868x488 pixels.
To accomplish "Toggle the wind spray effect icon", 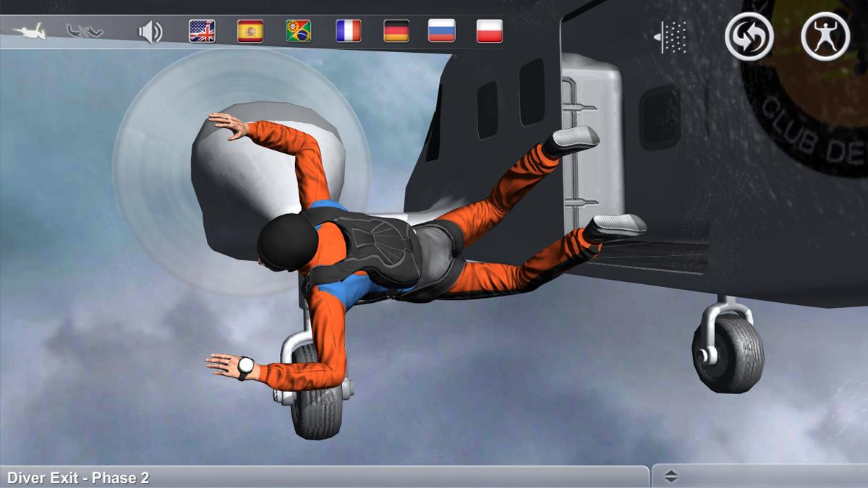I will (x=671, y=37).
